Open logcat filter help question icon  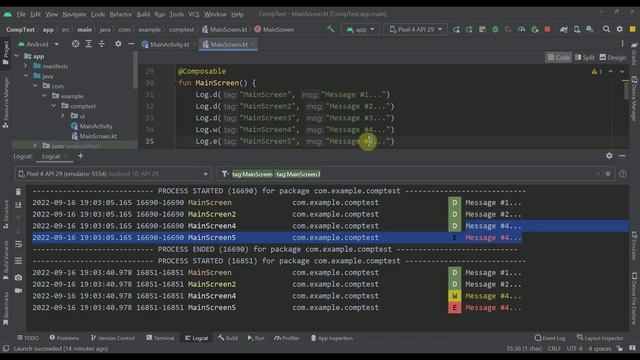tap(622, 174)
